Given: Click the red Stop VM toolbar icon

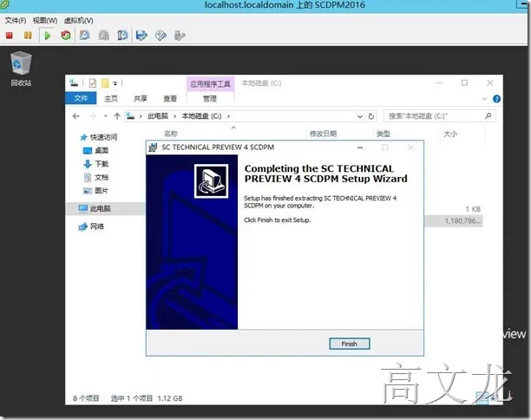Looking at the screenshot, I should pyautogui.click(x=10, y=36).
